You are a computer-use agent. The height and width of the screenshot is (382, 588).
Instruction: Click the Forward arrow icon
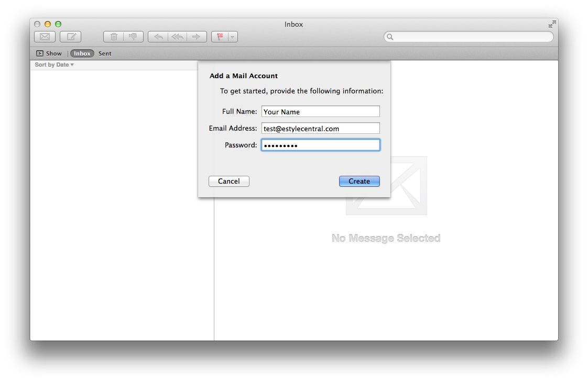click(197, 37)
